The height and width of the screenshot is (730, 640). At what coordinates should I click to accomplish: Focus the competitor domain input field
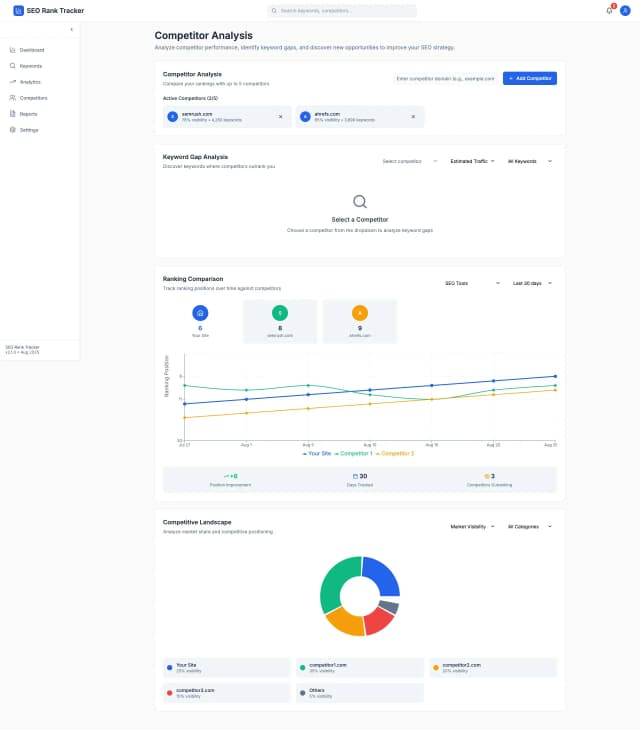[x=445, y=78]
